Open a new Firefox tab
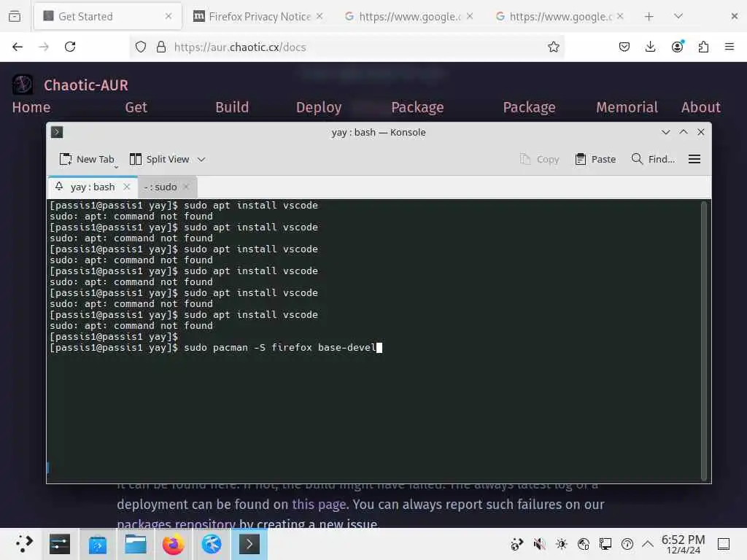The height and width of the screenshot is (560, 747). (x=649, y=16)
